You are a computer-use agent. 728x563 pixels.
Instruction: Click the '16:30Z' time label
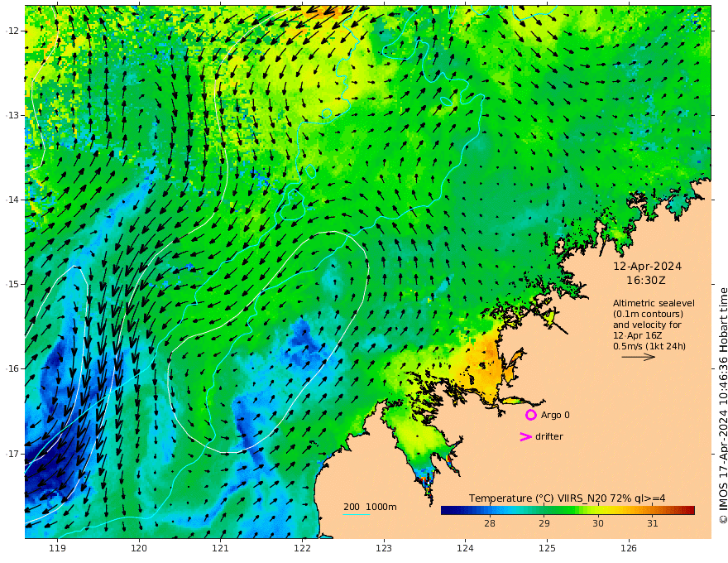click(x=646, y=281)
